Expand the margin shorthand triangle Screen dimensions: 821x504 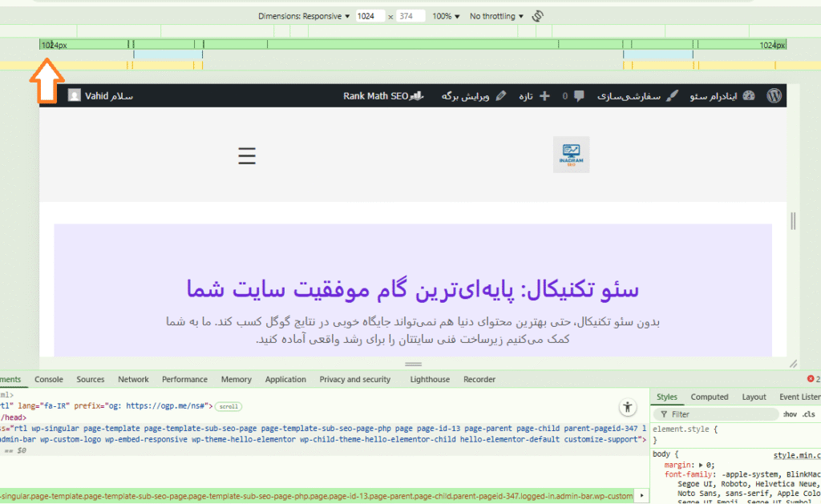point(701,465)
